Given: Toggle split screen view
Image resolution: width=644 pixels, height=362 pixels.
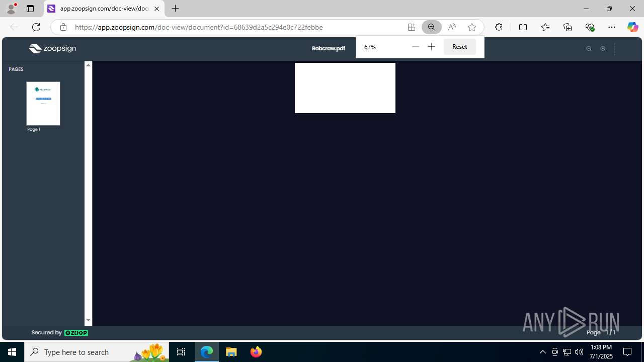Looking at the screenshot, I should (523, 27).
